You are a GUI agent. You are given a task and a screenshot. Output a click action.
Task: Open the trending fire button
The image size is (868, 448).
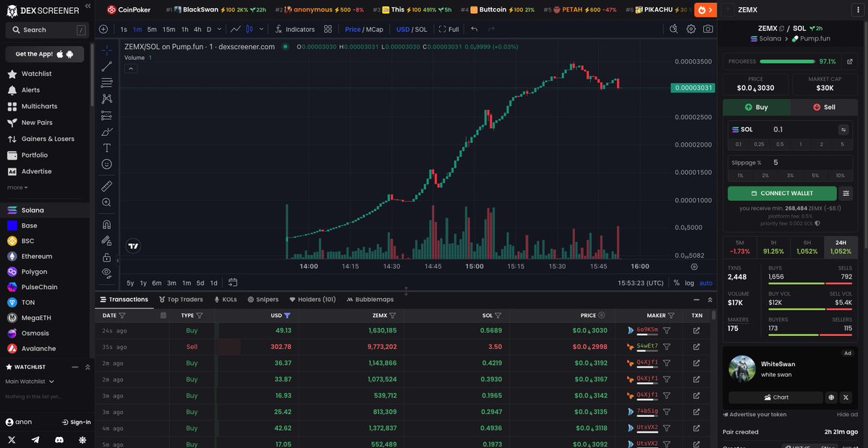705,9
